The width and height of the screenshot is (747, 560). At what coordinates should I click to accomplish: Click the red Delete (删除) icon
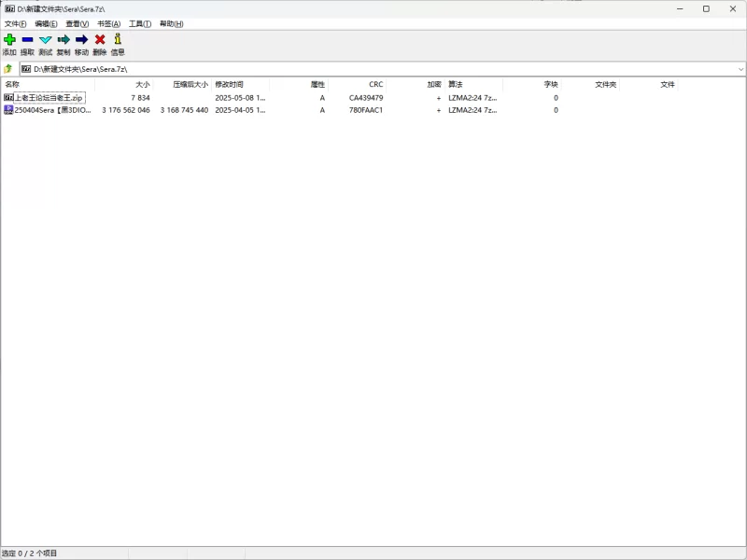[x=100, y=40]
